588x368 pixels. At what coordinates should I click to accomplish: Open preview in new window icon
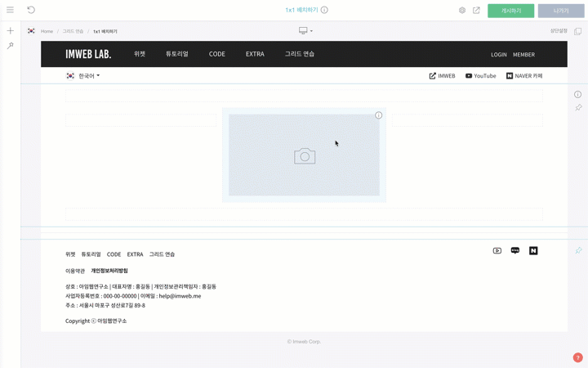click(x=476, y=11)
